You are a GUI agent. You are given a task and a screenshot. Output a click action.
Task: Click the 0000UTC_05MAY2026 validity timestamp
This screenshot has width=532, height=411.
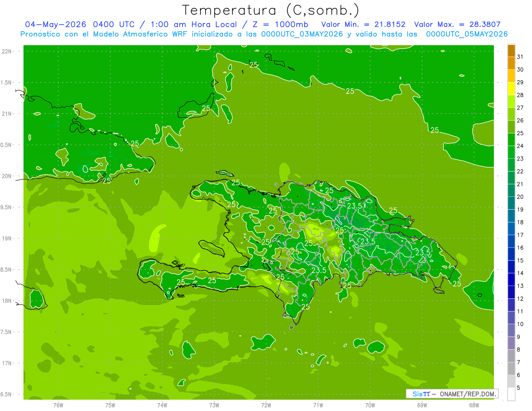pos(466,34)
